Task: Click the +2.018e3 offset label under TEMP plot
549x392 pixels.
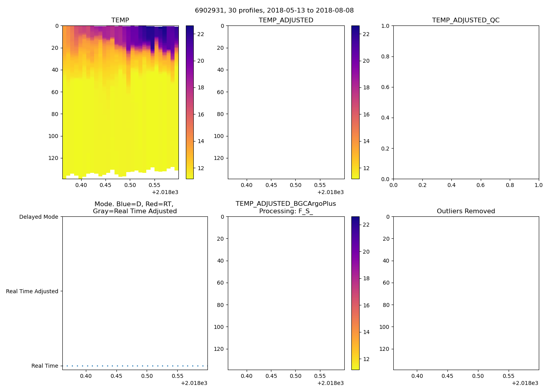Action: click(x=165, y=192)
